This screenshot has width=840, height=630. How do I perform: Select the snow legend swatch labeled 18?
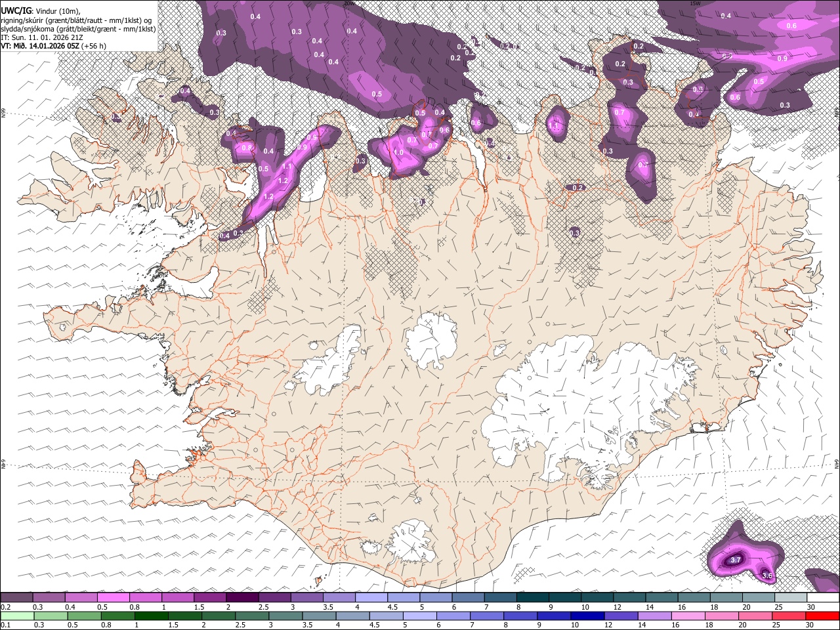726,598
